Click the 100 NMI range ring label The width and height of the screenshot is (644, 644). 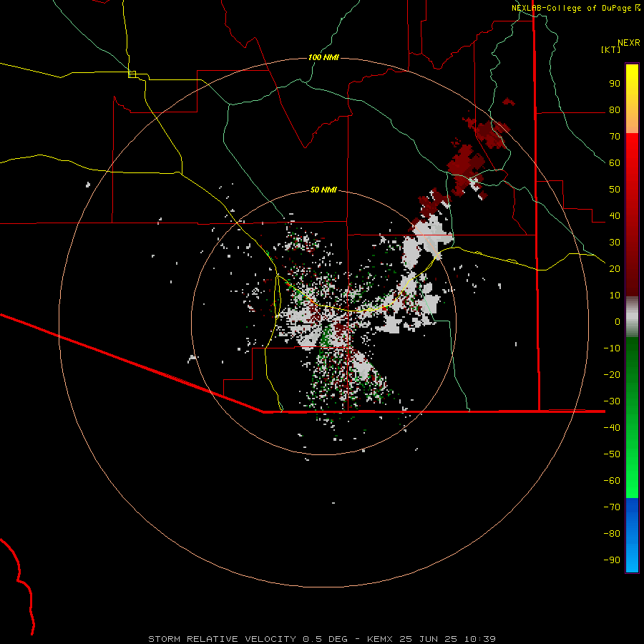click(323, 57)
